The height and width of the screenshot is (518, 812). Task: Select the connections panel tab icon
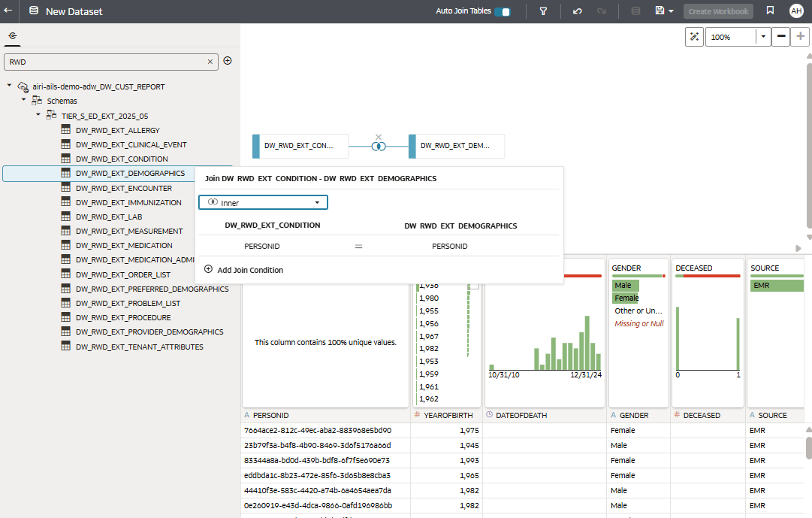coord(13,36)
